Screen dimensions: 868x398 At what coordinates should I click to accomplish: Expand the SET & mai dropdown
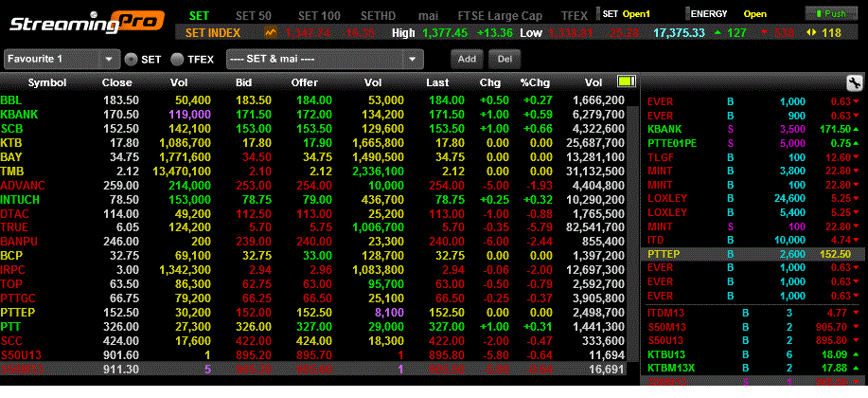(325, 59)
